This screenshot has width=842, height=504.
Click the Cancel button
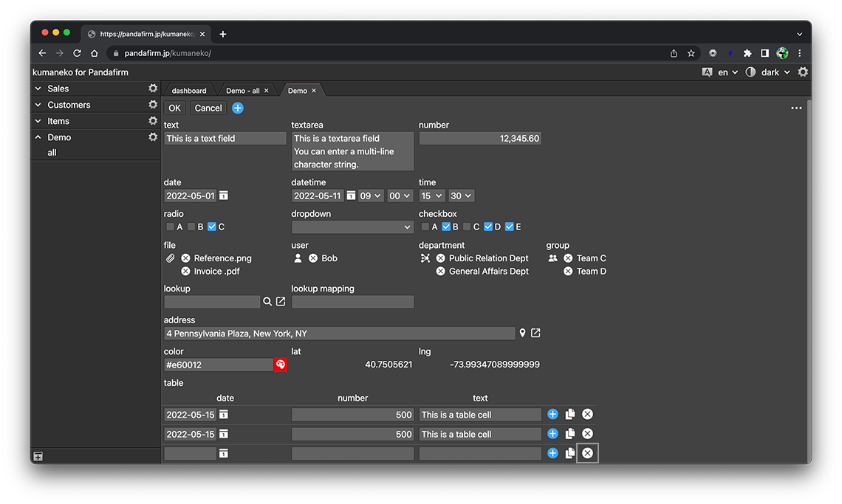(208, 108)
